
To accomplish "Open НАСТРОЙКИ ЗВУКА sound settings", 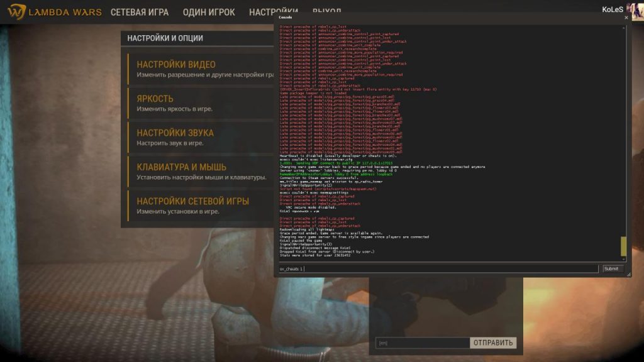I will coord(177,132).
